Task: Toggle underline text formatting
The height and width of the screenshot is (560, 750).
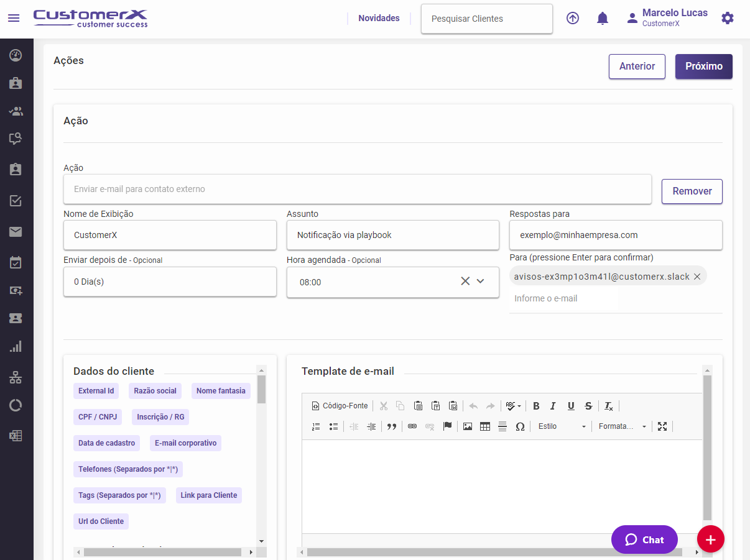Action: (570, 406)
